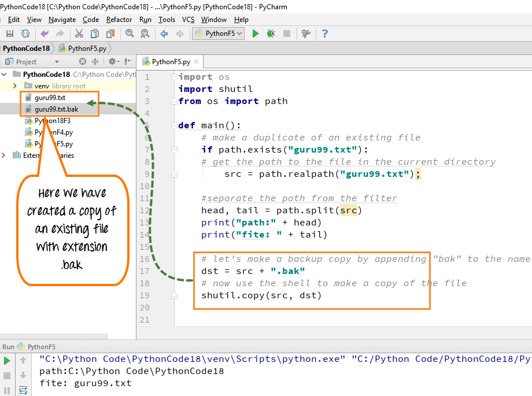Rerun the program in the Run window
The height and width of the screenshot is (396, 532).
click(x=6, y=359)
